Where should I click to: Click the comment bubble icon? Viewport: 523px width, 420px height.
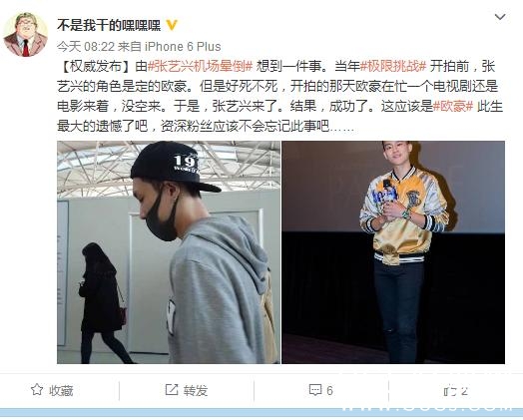315,390
